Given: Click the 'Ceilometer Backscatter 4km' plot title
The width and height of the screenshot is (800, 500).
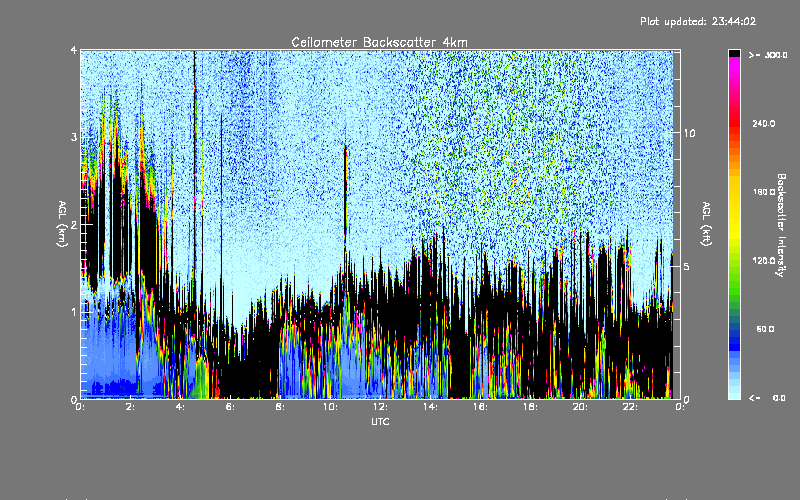Looking at the screenshot, I should (379, 42).
